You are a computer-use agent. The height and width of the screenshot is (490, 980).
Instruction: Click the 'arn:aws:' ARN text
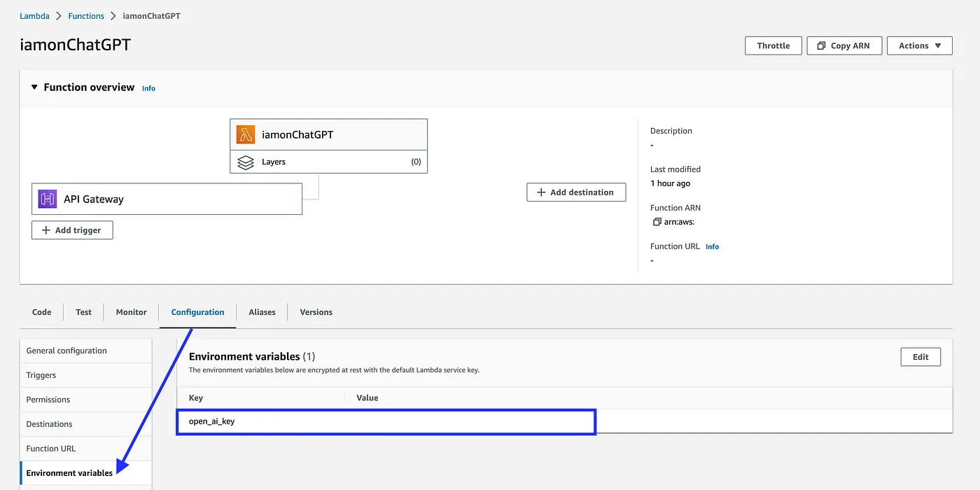679,222
